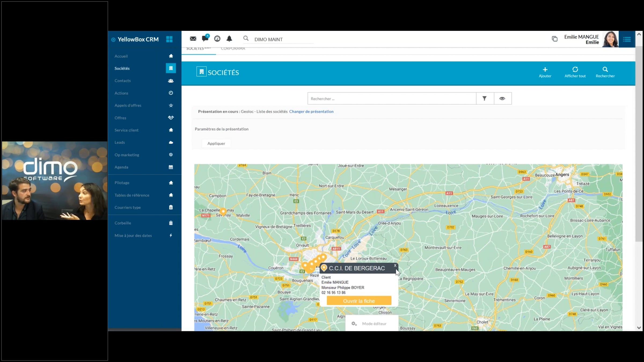Click Afficher tout refresh icon
This screenshot has height=362, width=644.
pyautogui.click(x=575, y=70)
